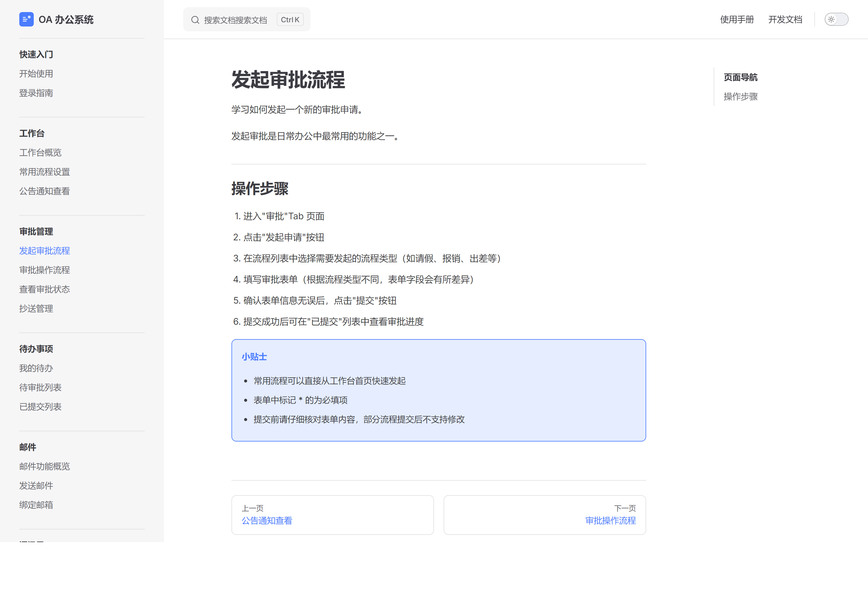
Task: Open 查看审批状态 in the sidebar
Action: [45, 289]
